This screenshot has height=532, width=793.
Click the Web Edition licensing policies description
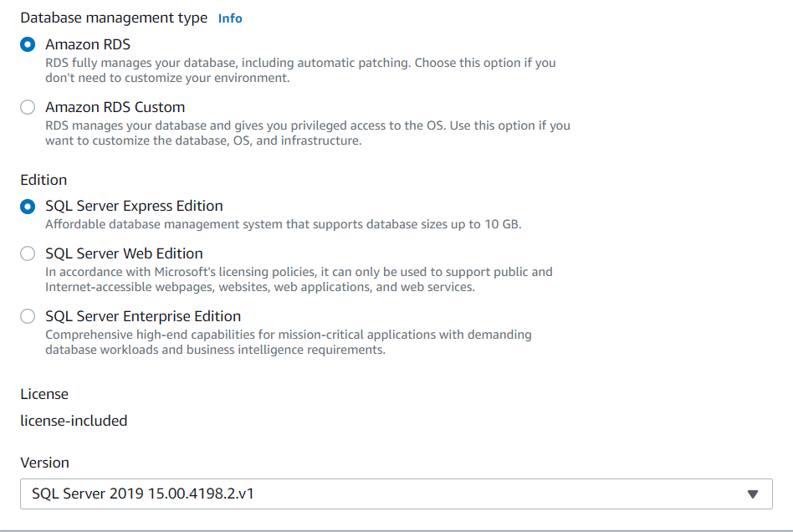click(299, 279)
